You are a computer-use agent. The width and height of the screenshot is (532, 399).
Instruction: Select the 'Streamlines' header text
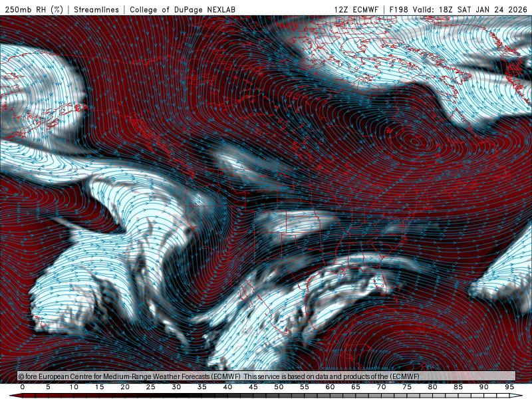click(96, 9)
